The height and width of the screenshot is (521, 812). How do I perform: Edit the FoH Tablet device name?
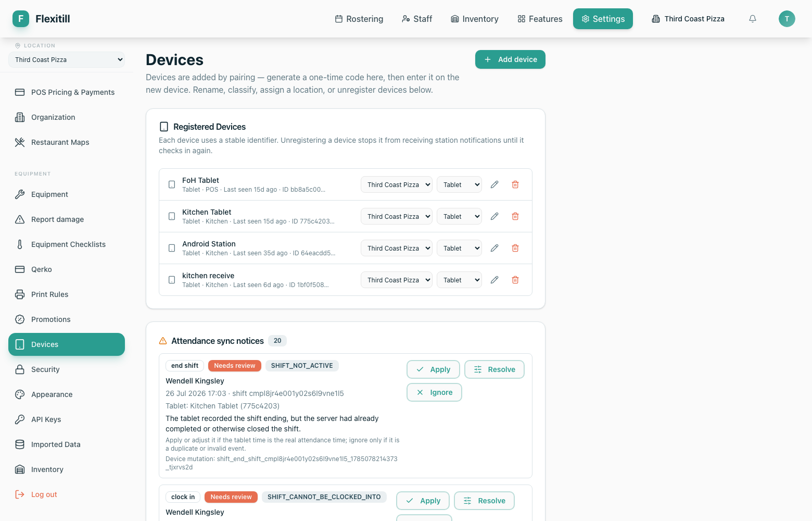pos(494,184)
